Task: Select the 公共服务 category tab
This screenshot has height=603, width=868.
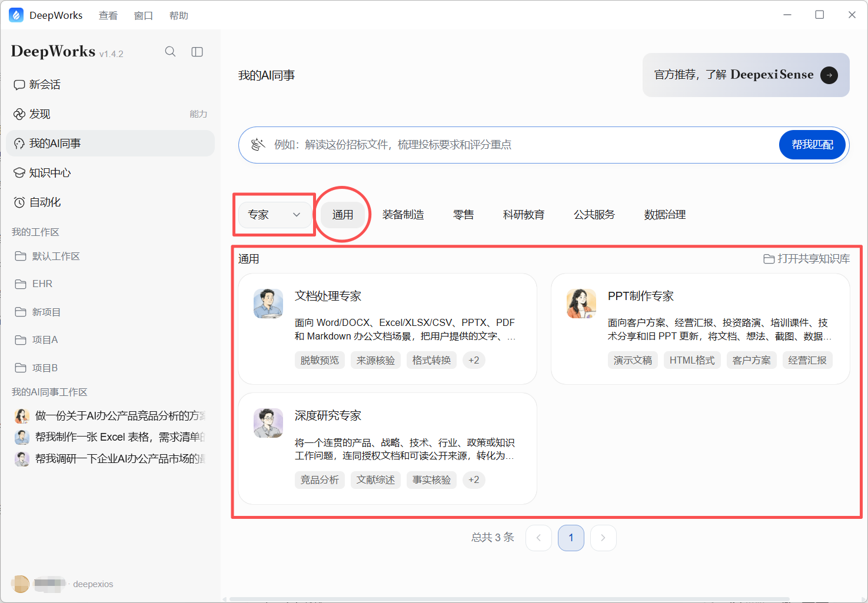Action: [x=594, y=215]
